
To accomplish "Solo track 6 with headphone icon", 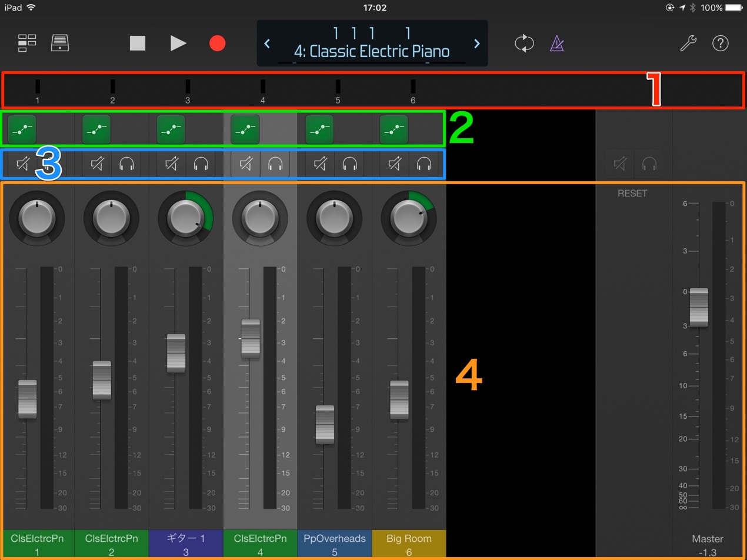I will pos(423,164).
